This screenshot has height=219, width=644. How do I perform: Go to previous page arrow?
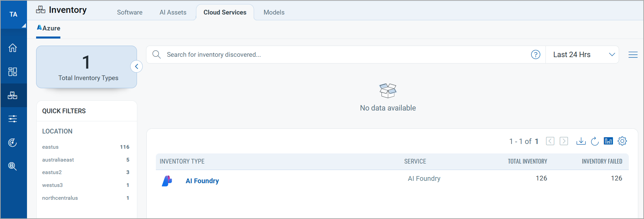click(550, 141)
